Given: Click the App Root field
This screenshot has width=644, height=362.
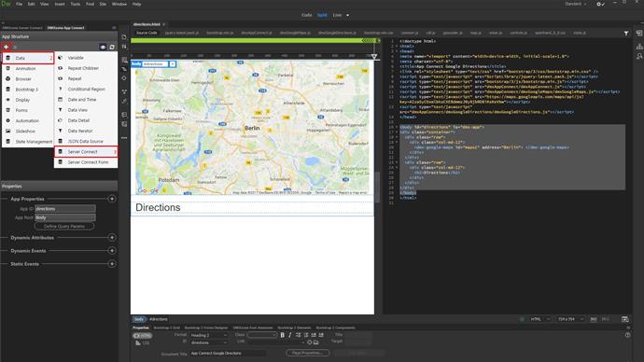Looking at the screenshot, I should 65,217.
